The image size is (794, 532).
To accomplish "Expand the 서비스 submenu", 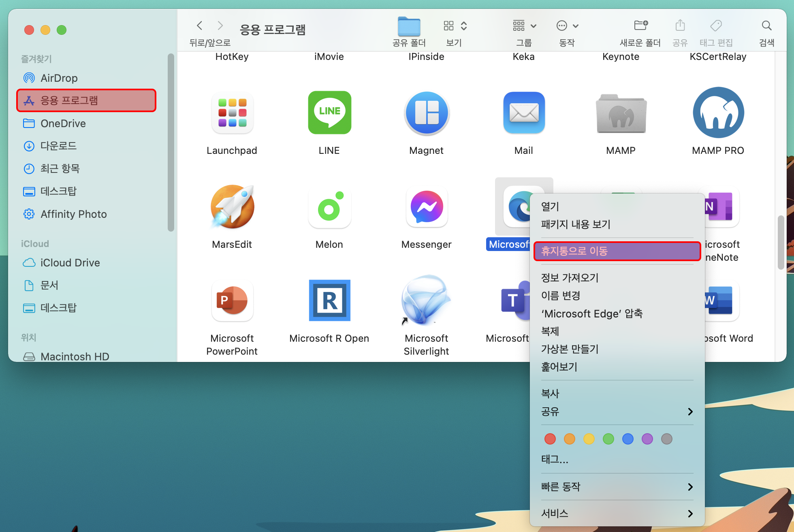I will click(x=617, y=513).
